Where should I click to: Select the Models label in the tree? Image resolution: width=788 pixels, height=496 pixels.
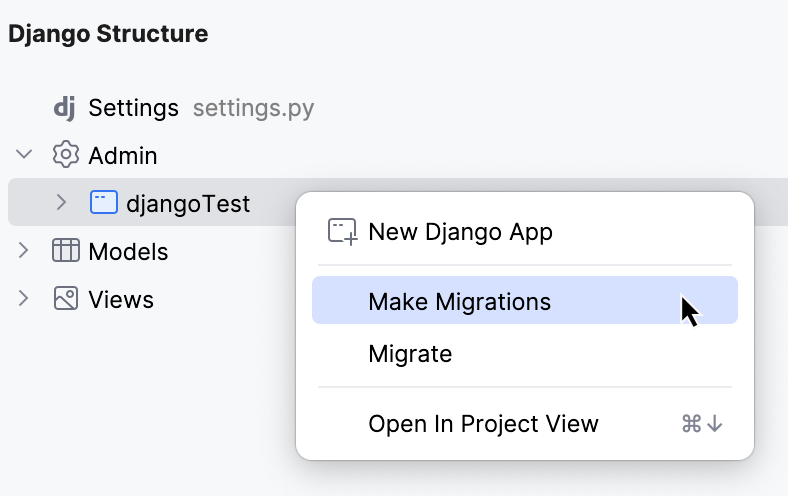click(x=128, y=251)
